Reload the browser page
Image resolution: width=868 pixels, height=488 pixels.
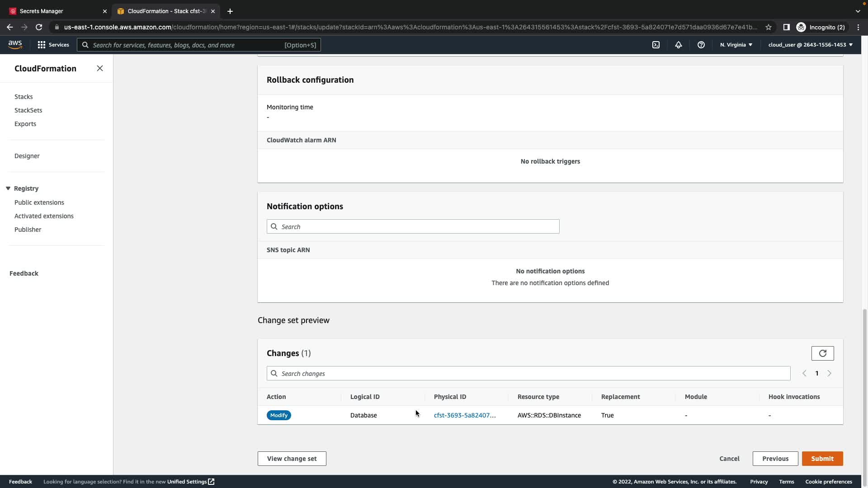coord(39,27)
